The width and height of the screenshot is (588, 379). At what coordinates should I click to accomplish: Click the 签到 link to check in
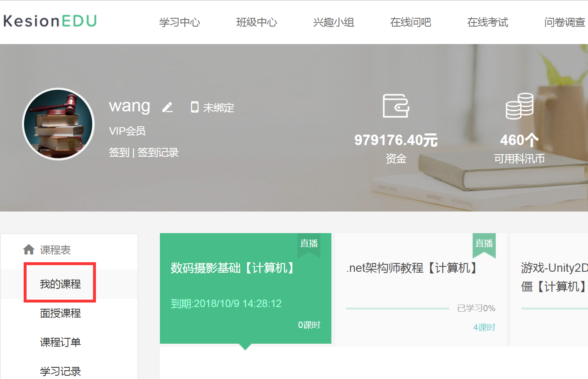(119, 153)
